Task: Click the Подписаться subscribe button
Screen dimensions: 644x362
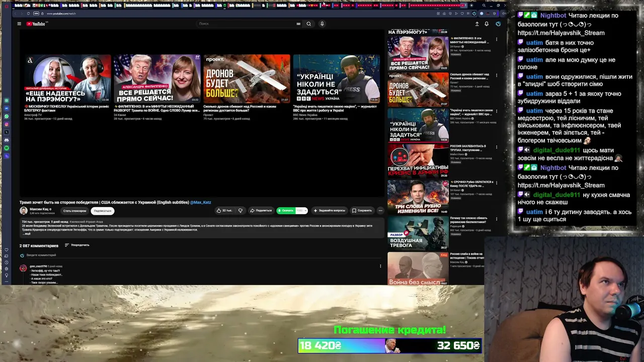Action: pyautogui.click(x=103, y=211)
